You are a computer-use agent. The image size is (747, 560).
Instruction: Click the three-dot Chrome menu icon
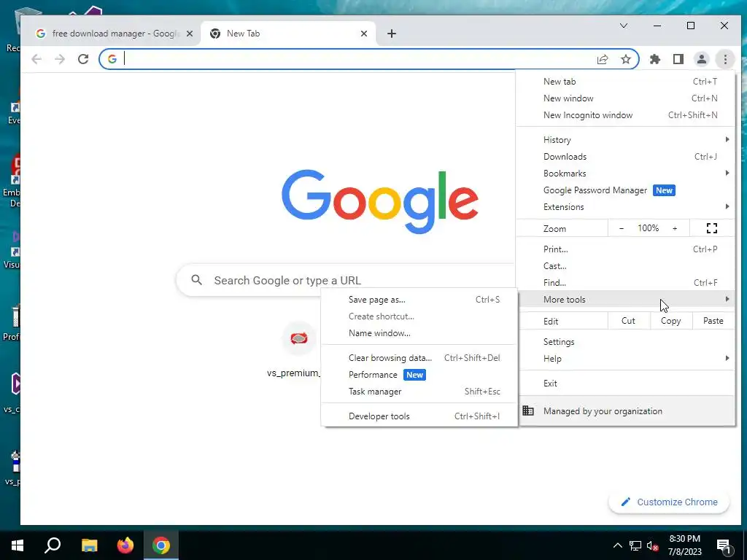tap(725, 59)
